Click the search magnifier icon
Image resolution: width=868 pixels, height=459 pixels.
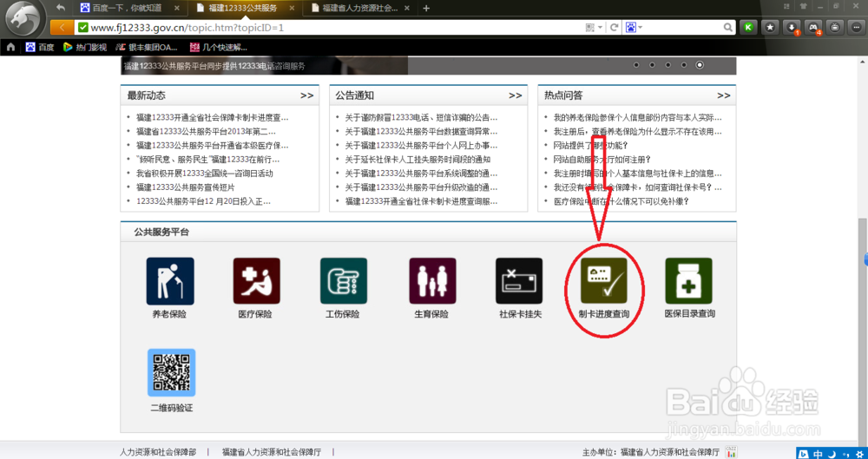728,27
